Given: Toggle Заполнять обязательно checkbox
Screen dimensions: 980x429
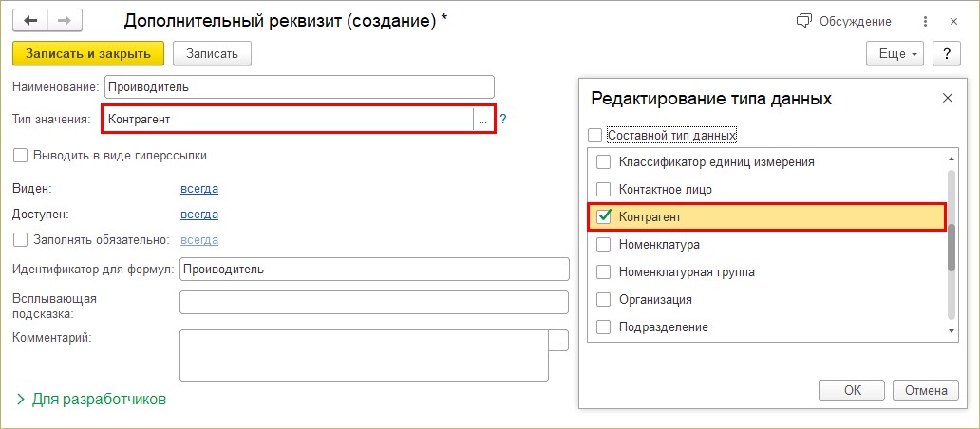Looking at the screenshot, I should point(20,240).
